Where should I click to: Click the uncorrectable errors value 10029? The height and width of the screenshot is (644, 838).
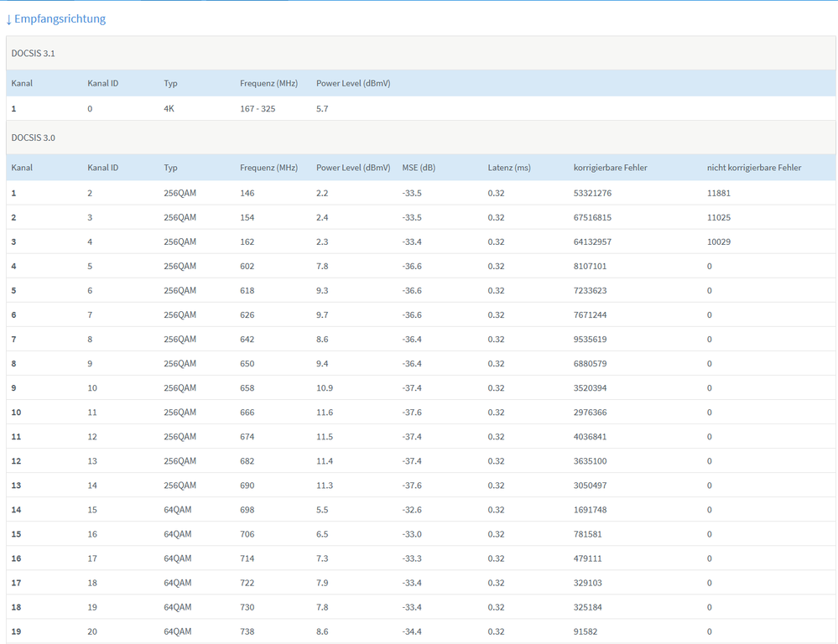pyautogui.click(x=719, y=241)
